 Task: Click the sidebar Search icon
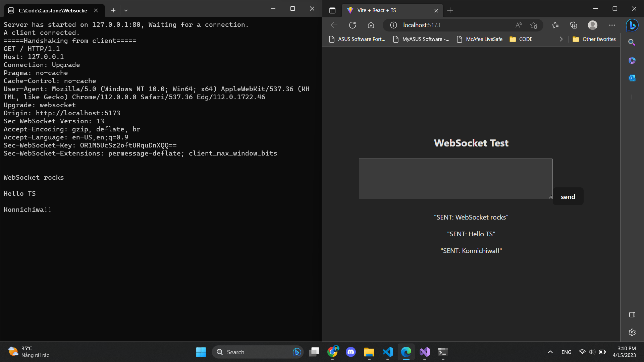[632, 43]
